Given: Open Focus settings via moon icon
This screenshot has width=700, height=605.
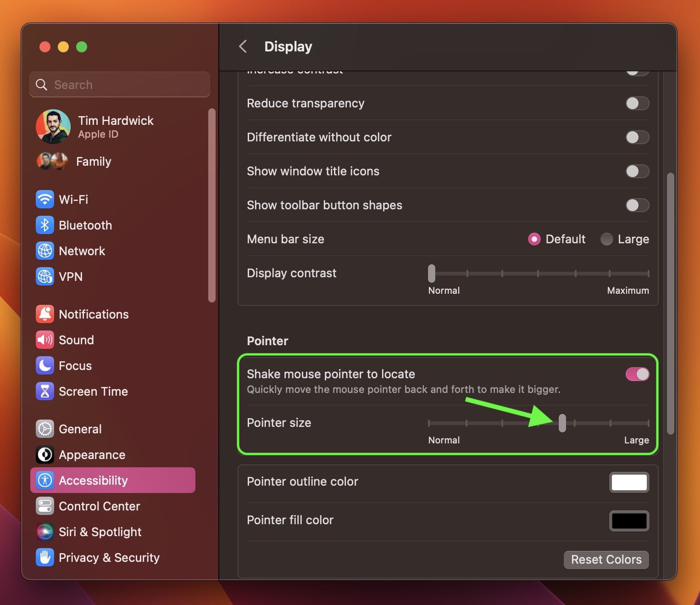Looking at the screenshot, I should click(x=45, y=365).
